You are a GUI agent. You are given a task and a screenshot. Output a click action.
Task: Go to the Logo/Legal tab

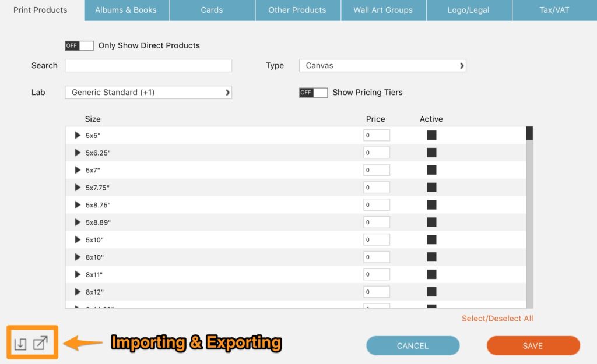pos(469,10)
